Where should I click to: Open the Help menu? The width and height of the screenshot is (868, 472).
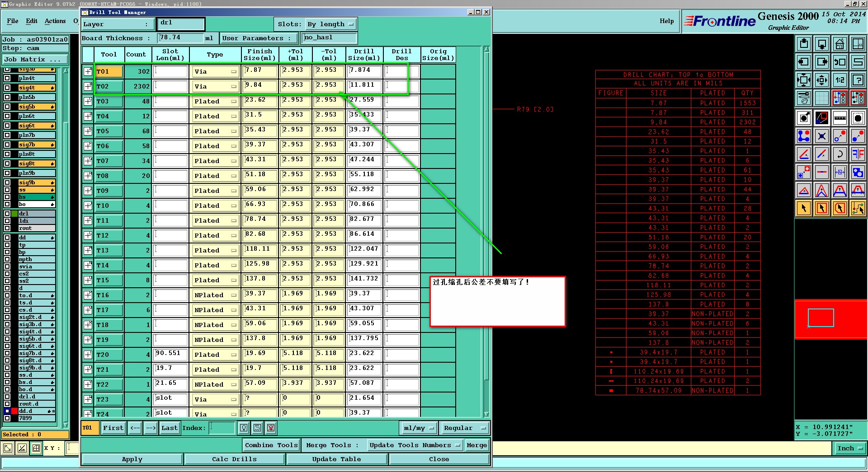[x=666, y=21]
